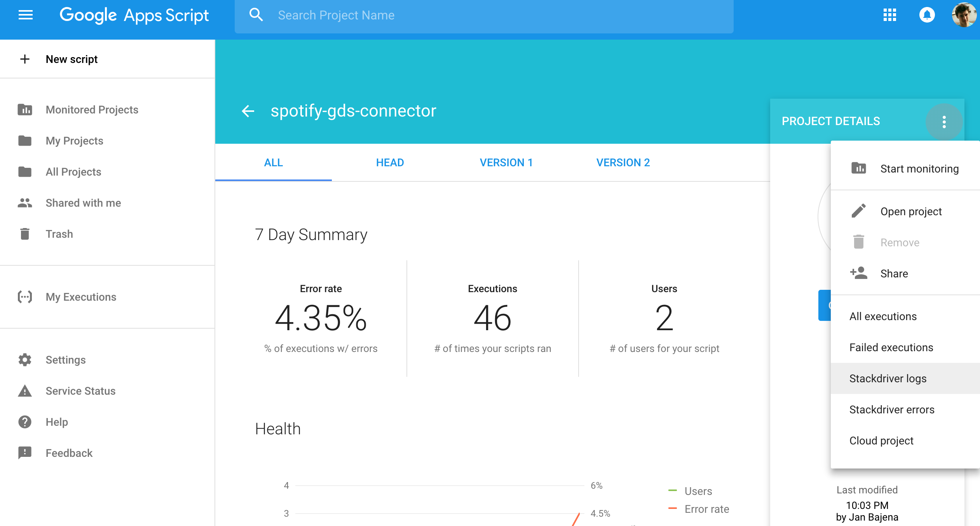Screen dimensions: 980x526
Task: Click the Settings gear icon
Action: (x=25, y=360)
